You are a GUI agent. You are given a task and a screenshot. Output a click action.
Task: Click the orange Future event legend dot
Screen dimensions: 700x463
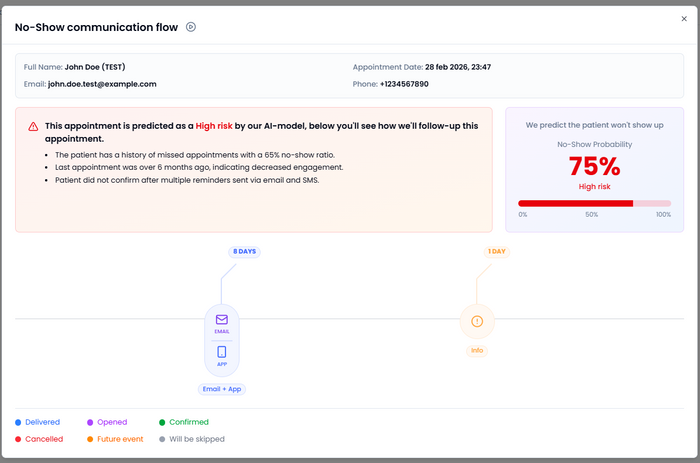pyautogui.click(x=90, y=439)
